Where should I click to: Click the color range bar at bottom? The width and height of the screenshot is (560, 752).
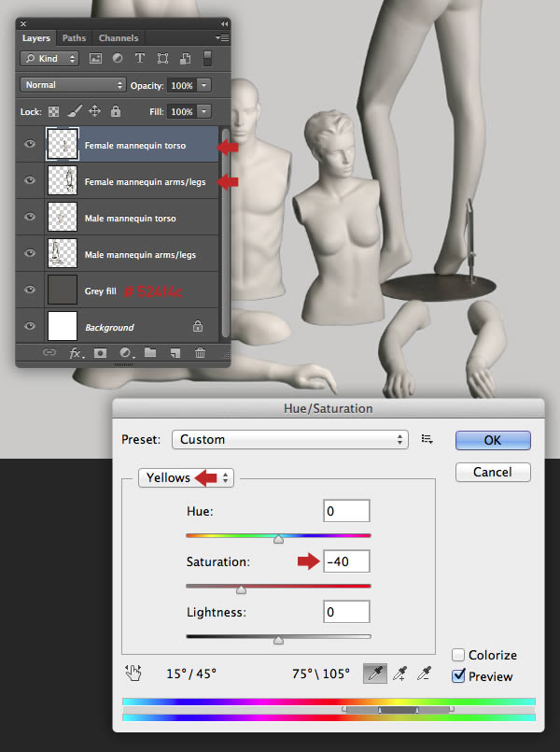click(x=329, y=710)
